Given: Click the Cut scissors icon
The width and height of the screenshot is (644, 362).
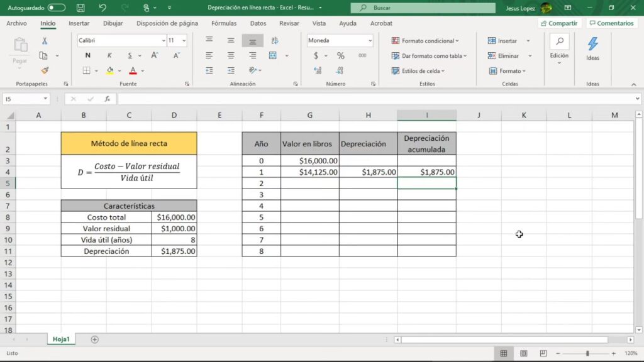Looking at the screenshot, I should coord(45,41).
